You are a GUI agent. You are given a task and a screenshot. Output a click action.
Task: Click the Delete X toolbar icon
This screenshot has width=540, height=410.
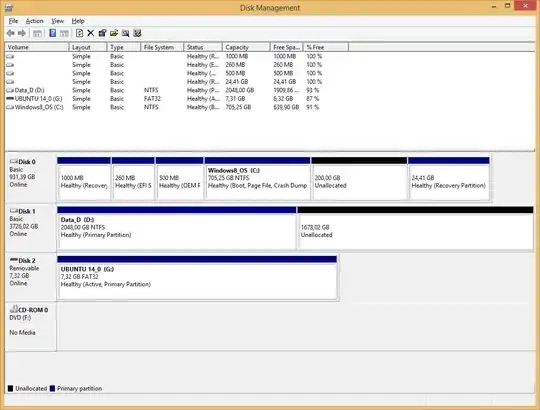click(91, 33)
